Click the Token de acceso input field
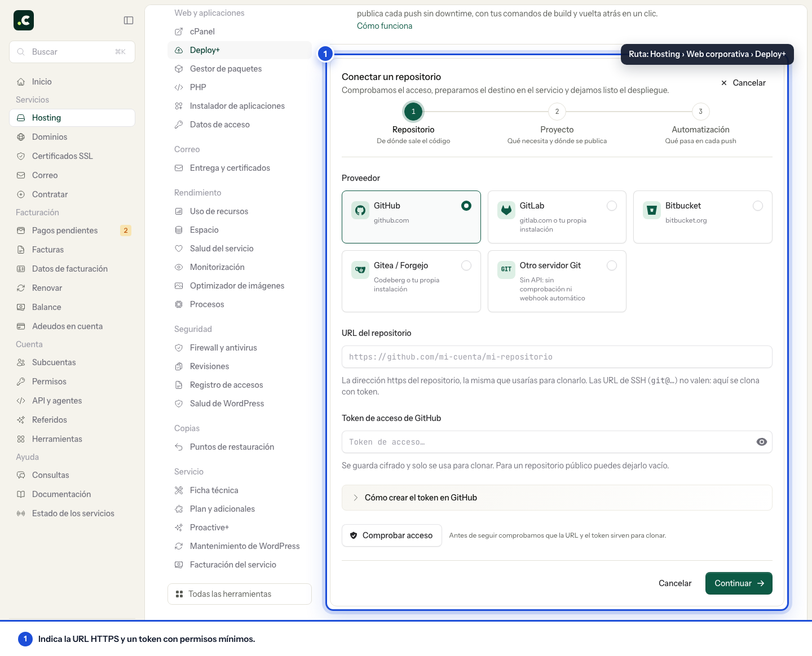Image resolution: width=812 pixels, height=656 pixels. point(557,442)
